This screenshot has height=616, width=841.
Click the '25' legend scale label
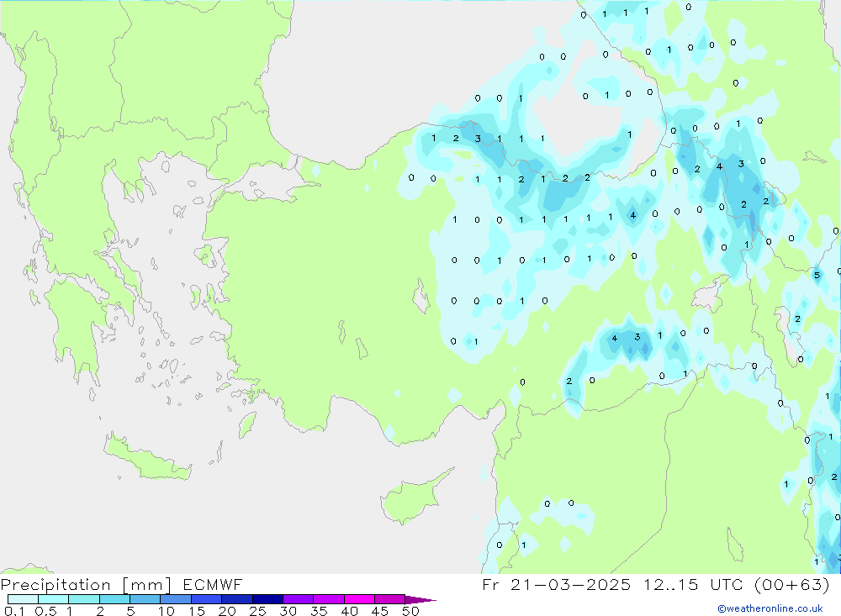258,611
